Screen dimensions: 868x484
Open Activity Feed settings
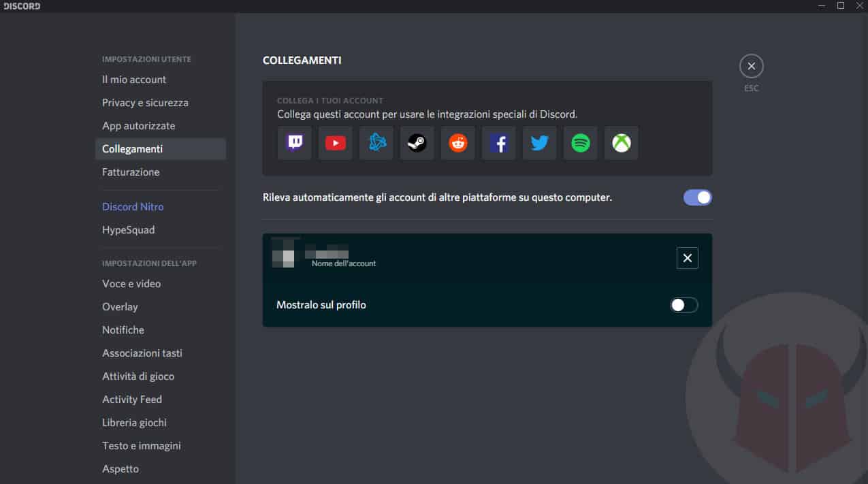point(161,400)
